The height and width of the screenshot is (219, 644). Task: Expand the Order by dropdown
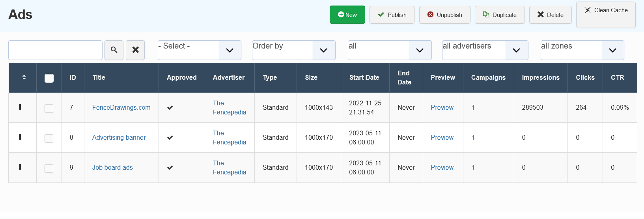(x=293, y=50)
